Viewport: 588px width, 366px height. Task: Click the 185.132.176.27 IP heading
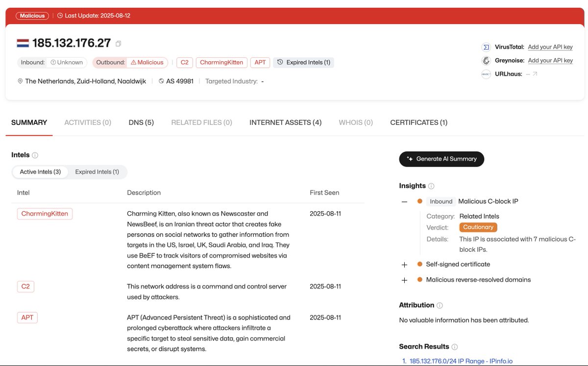coord(72,43)
